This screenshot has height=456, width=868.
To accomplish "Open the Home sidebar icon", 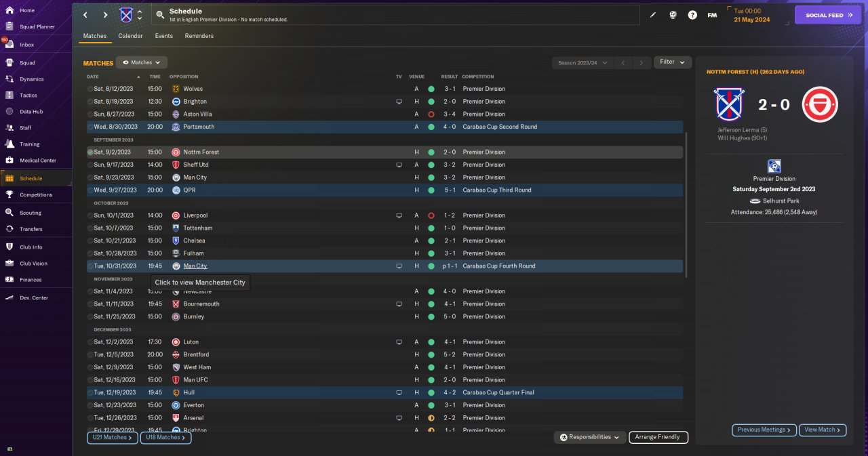I will 9,10.
